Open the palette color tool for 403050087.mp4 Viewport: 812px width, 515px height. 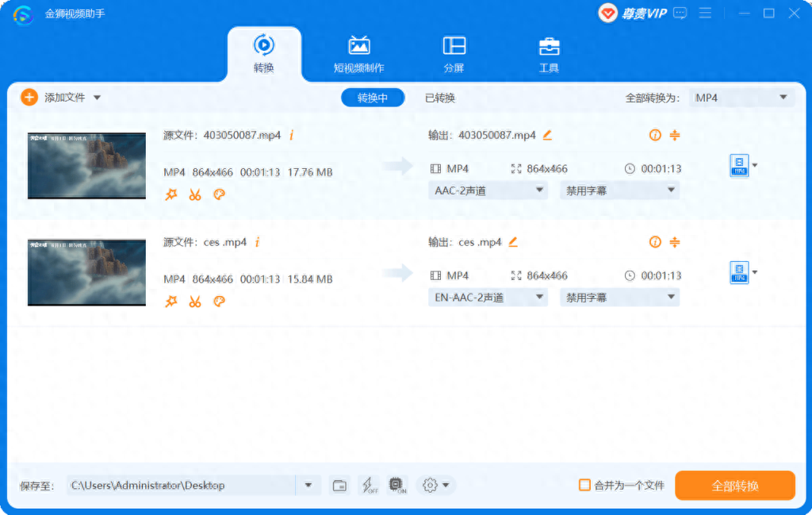[x=219, y=194]
